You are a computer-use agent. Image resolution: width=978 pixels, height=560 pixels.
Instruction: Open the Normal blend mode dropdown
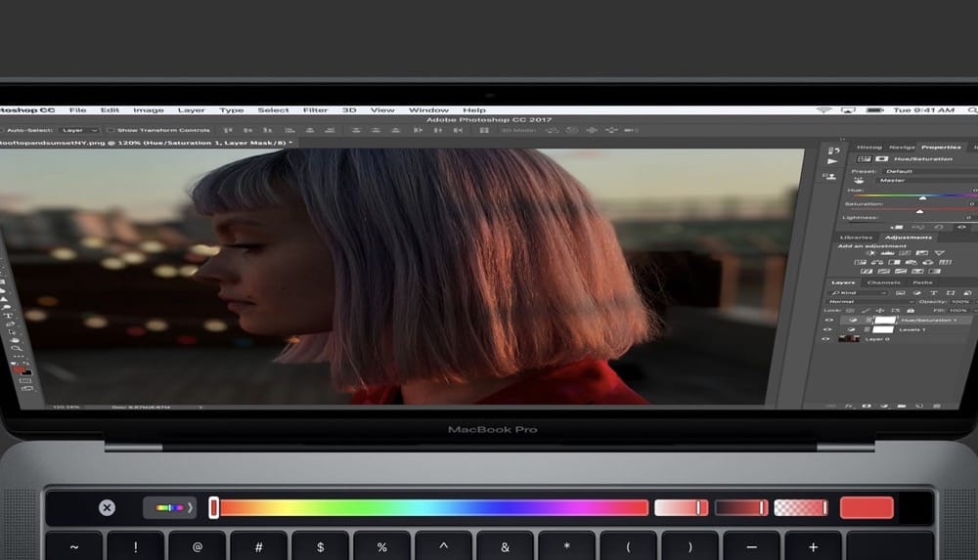point(870,302)
